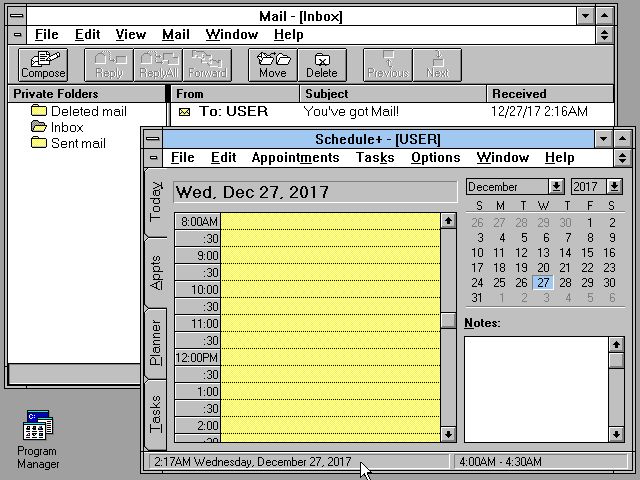Click the Notes scrollbar down arrow
Image resolution: width=640 pixels, height=480 pixels.
pyautogui.click(x=616, y=434)
